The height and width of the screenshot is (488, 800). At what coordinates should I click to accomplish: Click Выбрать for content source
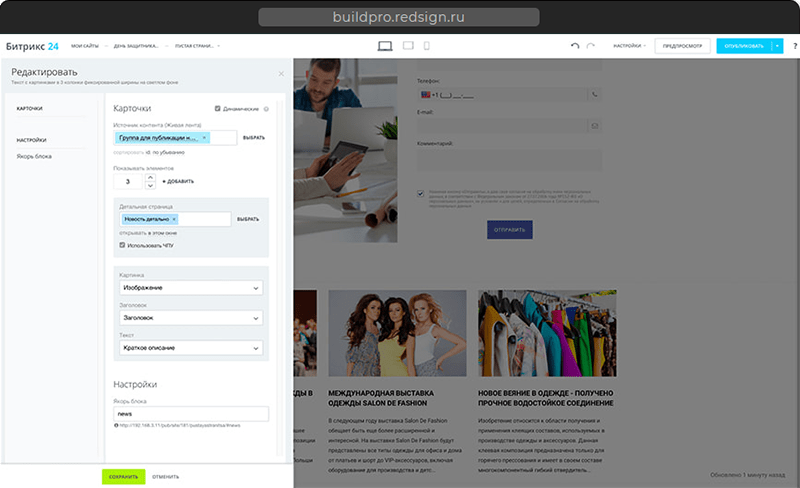tap(254, 137)
